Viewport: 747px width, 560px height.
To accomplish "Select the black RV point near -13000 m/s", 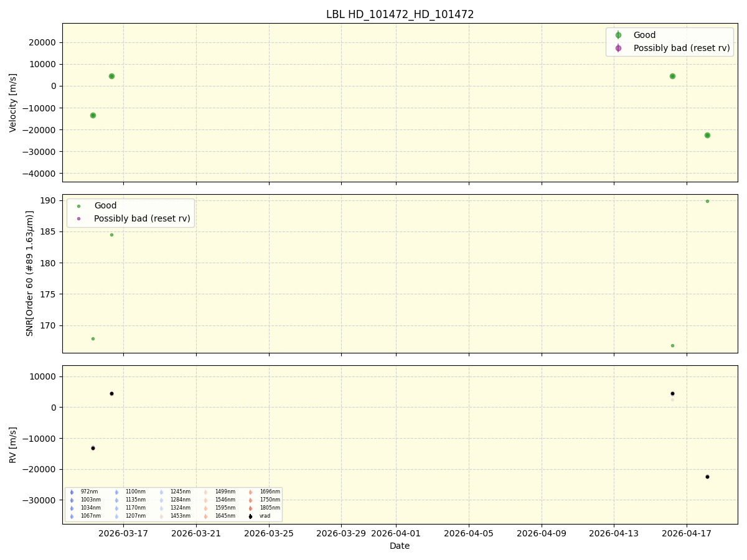I will click(x=93, y=448).
